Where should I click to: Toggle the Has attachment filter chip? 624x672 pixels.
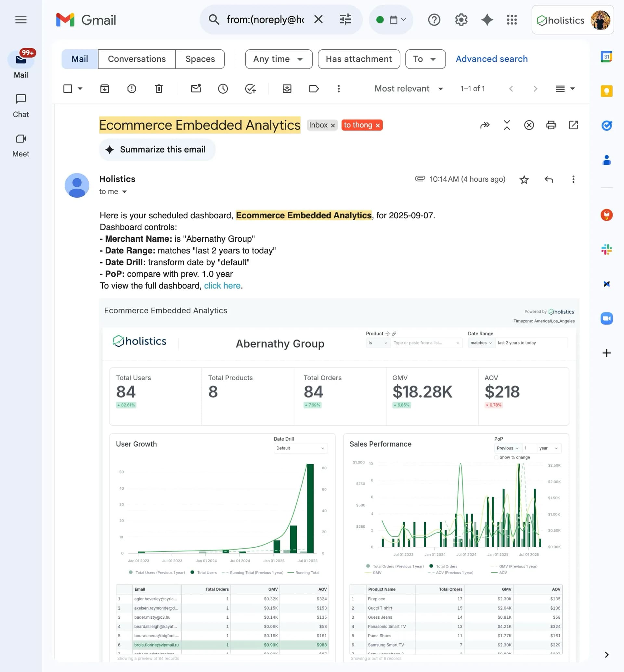[x=358, y=59]
